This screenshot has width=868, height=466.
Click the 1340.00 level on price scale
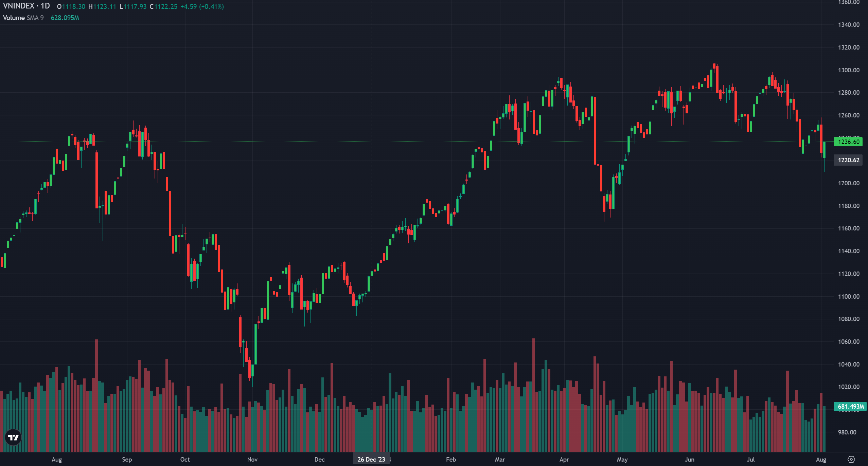point(848,25)
